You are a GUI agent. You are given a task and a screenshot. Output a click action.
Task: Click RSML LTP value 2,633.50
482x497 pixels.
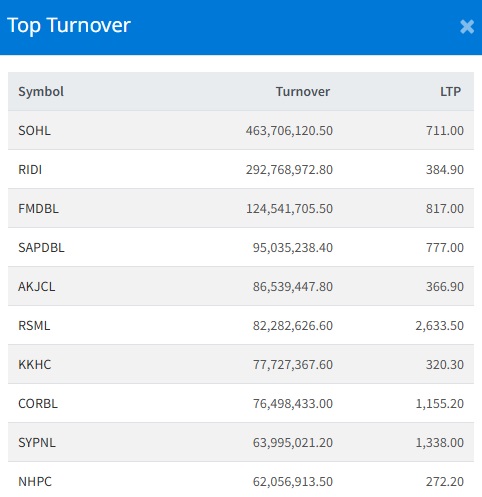[439, 326]
